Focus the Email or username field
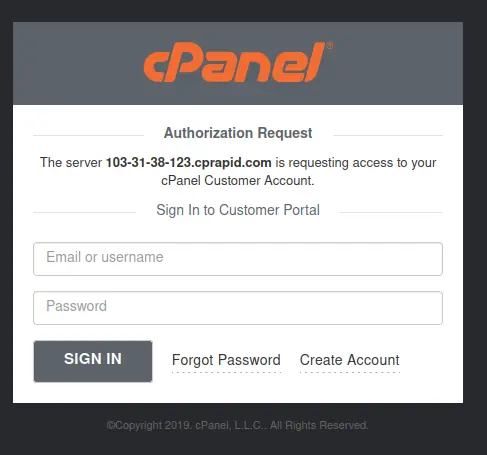 point(238,259)
